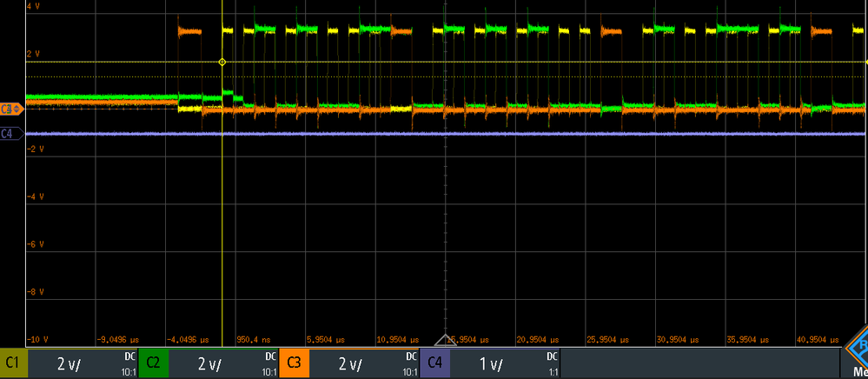This screenshot has width=868, height=379.
Task: Open C4 vertical scale 1 V/ setting
Action: point(491,364)
